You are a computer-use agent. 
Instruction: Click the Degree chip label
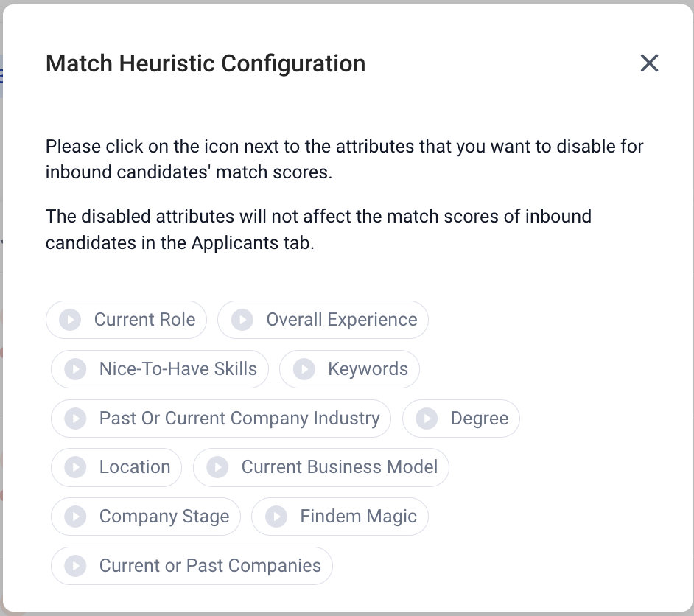tap(480, 419)
